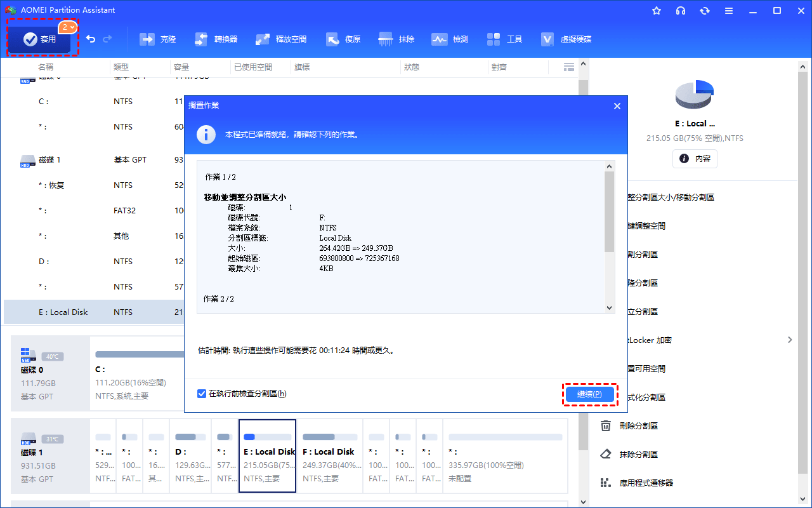Click the headset support icon

click(681, 11)
